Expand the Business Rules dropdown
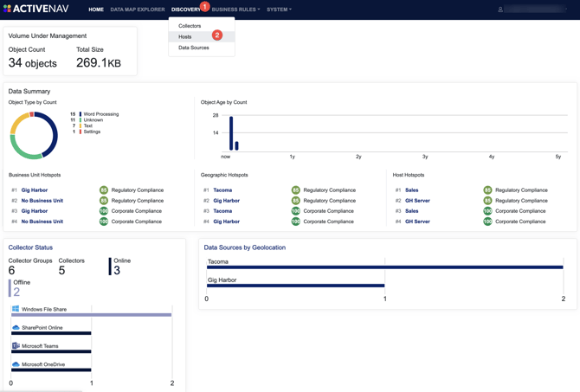Viewport: 580px width, 392px height. (x=235, y=10)
